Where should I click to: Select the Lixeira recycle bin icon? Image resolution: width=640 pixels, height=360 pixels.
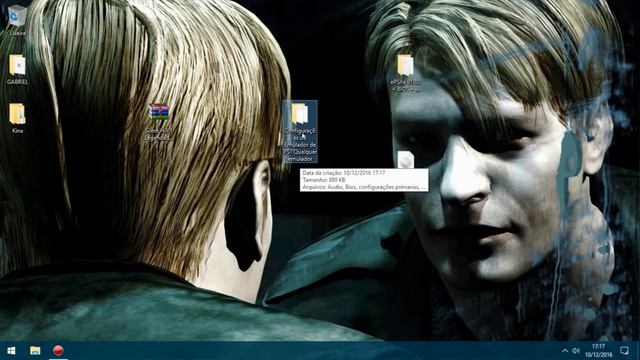pyautogui.click(x=17, y=20)
